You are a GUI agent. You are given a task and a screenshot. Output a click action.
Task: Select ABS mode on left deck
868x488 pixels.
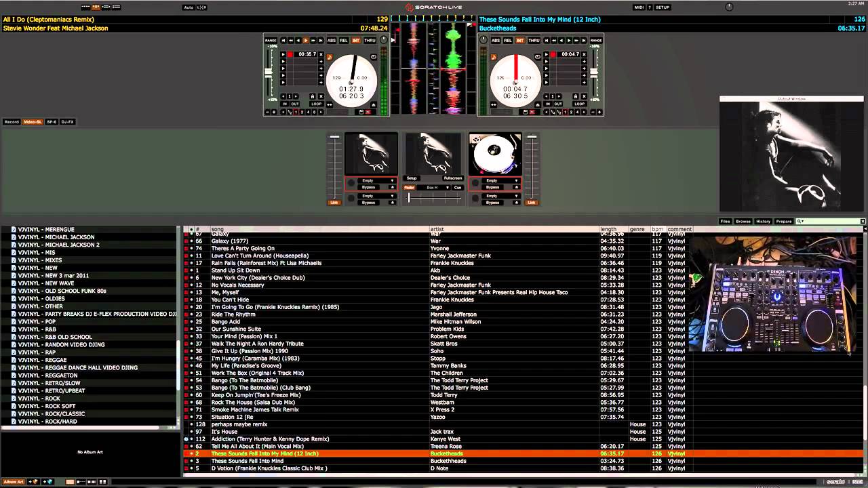pos(332,41)
